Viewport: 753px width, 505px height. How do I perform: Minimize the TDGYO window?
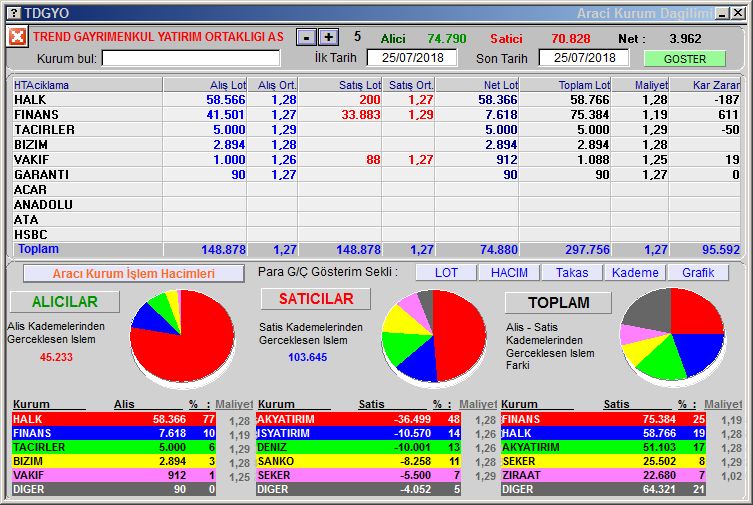click(x=722, y=13)
